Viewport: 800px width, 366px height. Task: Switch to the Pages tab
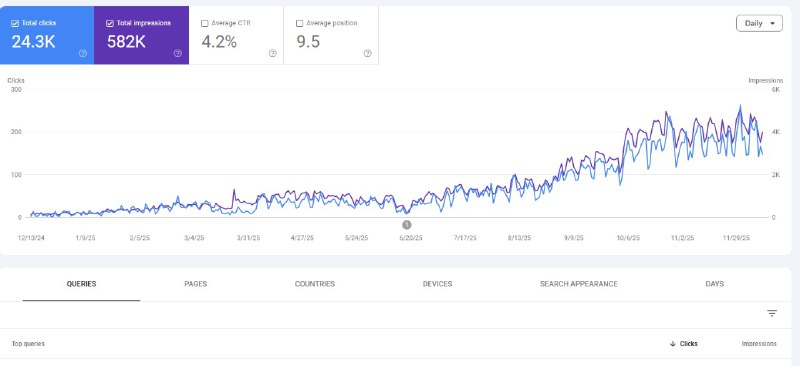click(x=195, y=284)
